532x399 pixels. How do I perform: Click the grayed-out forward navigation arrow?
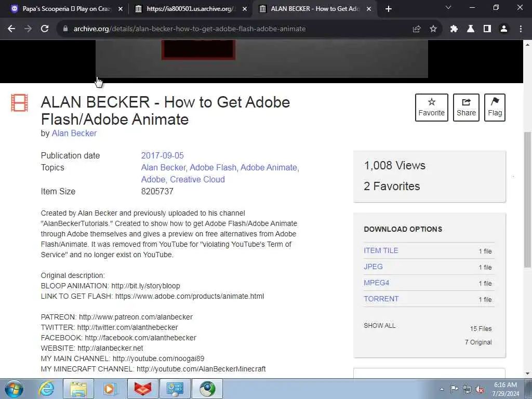pos(28,29)
